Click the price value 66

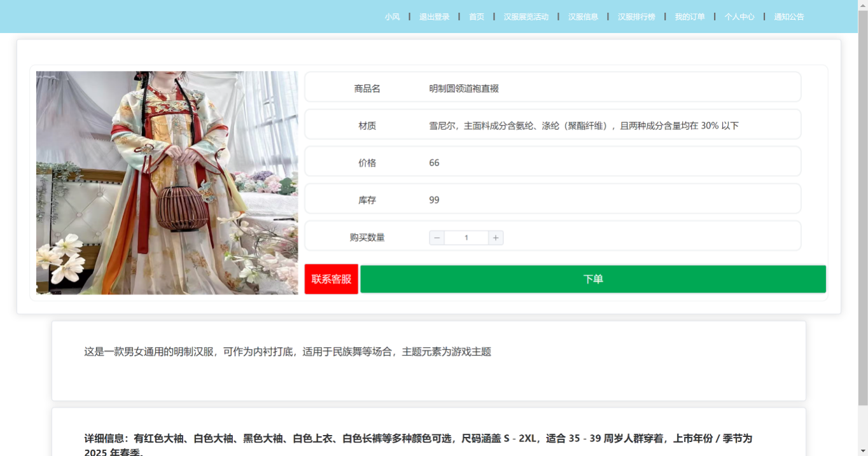434,163
